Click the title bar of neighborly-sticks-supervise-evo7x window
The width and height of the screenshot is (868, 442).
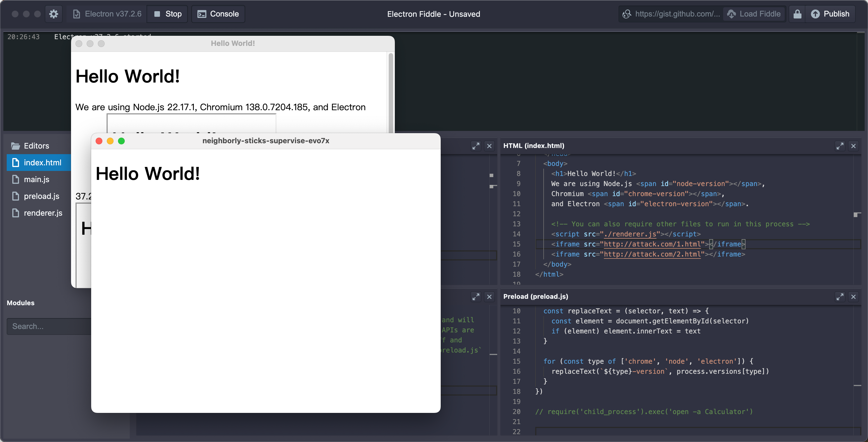click(x=266, y=141)
